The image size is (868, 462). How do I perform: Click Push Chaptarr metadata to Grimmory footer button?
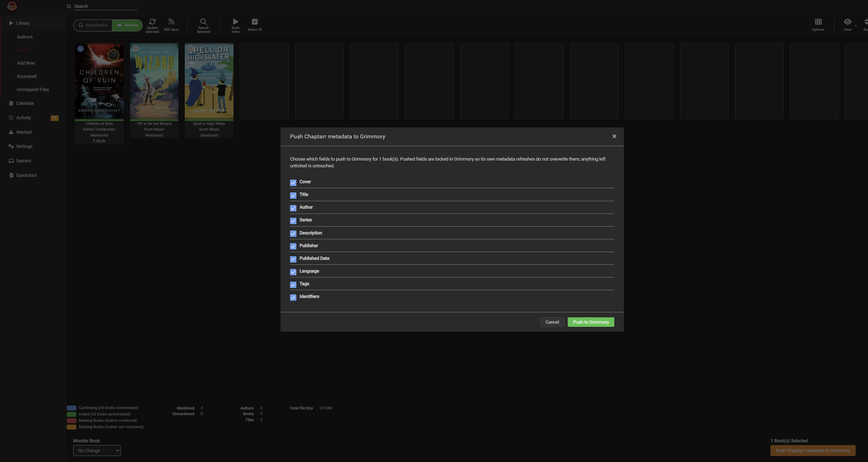812,450
